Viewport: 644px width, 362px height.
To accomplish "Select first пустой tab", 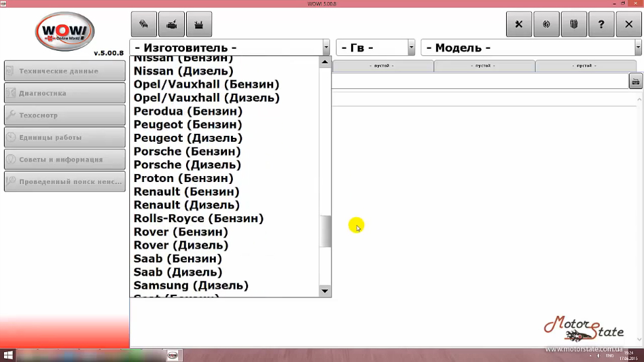I will (x=383, y=66).
